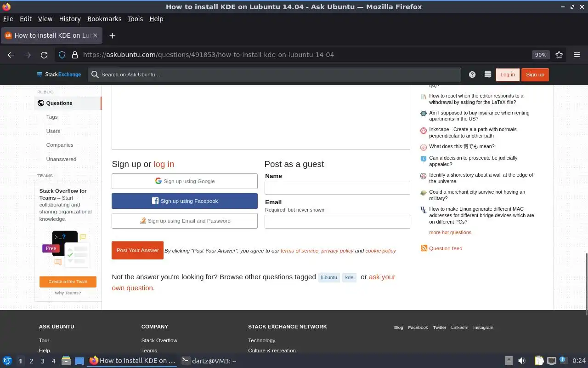Click the zoom level 90% indicator
Viewport: 588px width, 368px height.
[541, 55]
